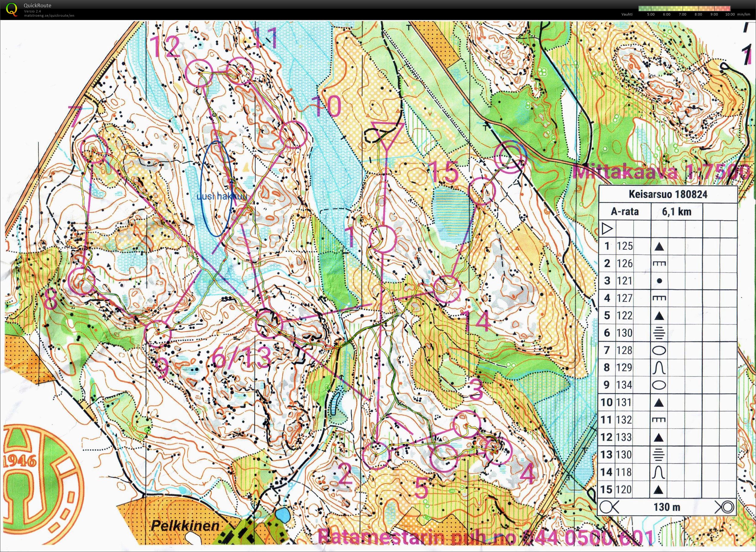Click the Keisarsuo 180824 table header
The image size is (756, 552).
coord(668,194)
